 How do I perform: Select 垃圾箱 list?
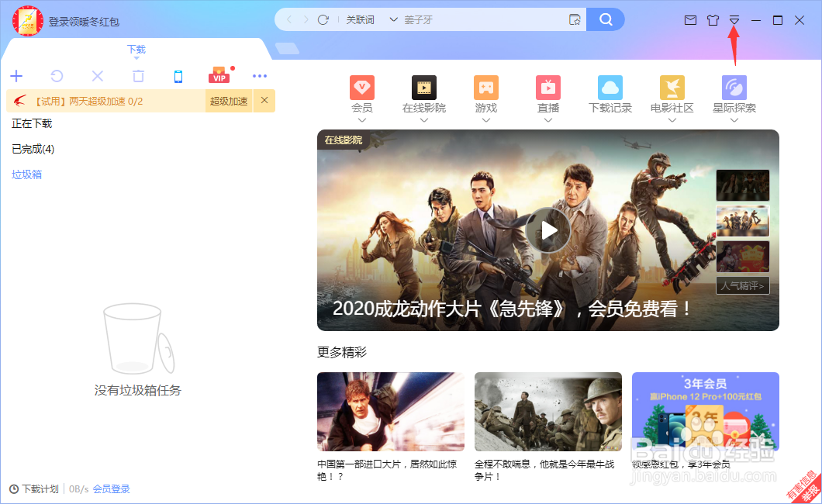pyautogui.click(x=26, y=174)
